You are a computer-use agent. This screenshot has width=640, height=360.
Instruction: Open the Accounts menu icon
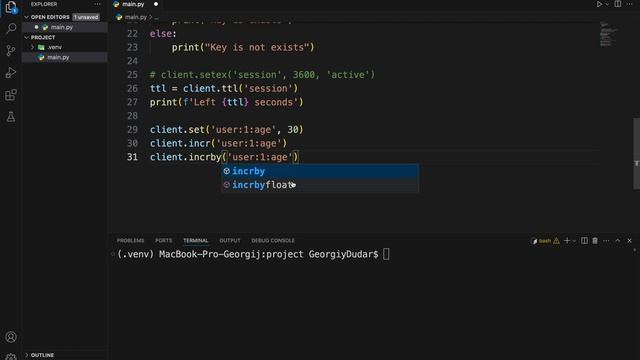(x=11, y=337)
